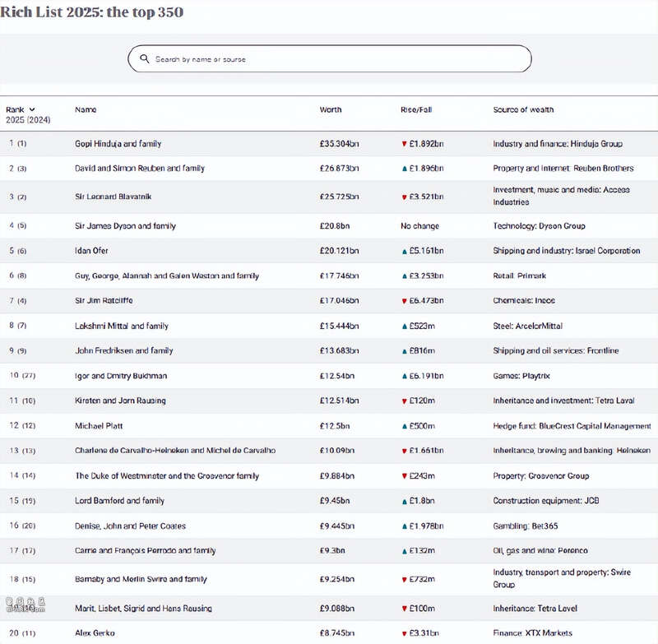658x644 pixels.
Task: Click the Weston family name in row 6
Action: pyautogui.click(x=167, y=276)
